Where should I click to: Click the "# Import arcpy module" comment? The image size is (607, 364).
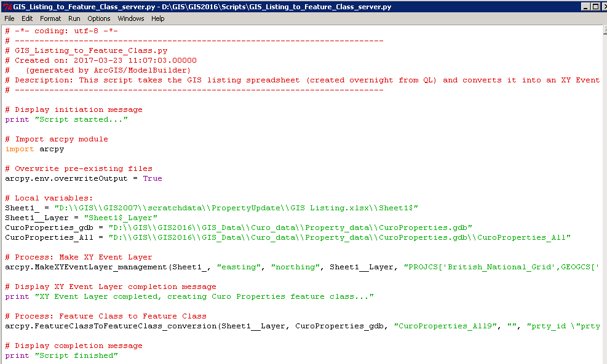(x=57, y=139)
